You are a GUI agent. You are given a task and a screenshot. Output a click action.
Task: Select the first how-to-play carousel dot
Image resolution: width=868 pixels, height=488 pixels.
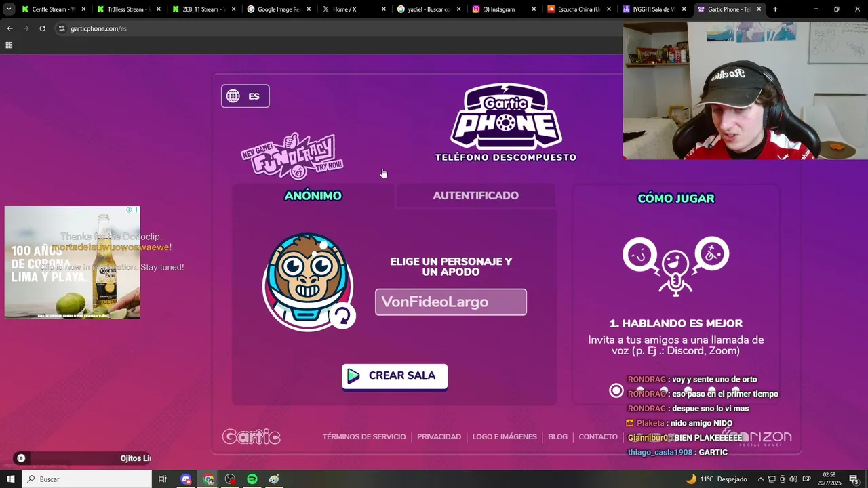[x=616, y=390]
